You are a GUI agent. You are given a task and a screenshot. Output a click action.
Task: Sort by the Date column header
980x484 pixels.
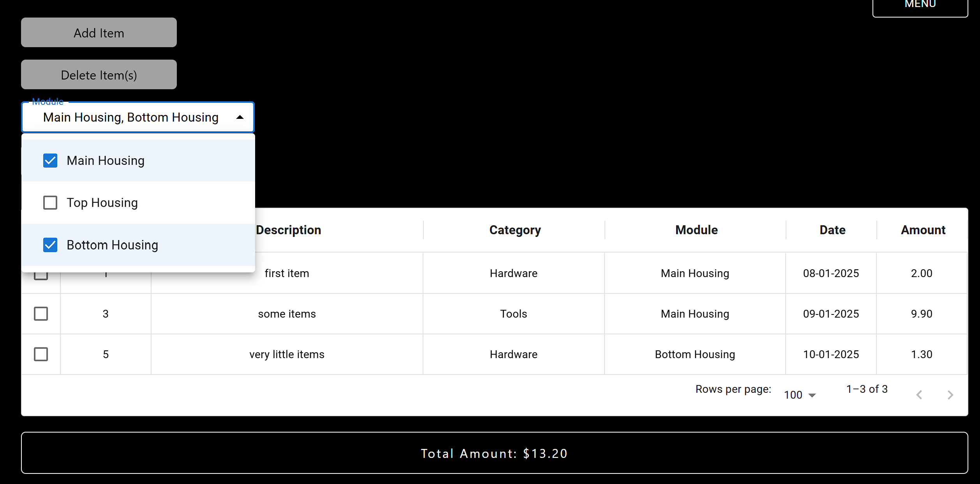pyautogui.click(x=832, y=230)
